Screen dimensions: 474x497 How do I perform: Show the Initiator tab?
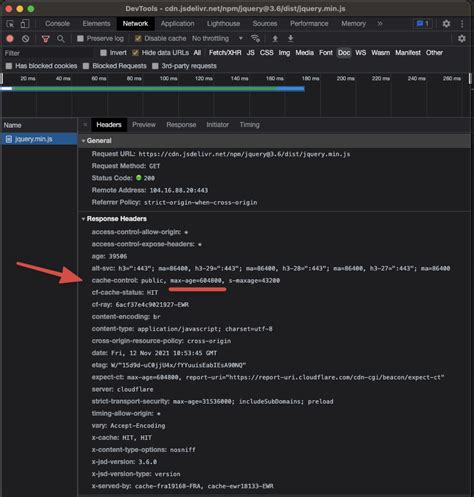[x=218, y=125]
